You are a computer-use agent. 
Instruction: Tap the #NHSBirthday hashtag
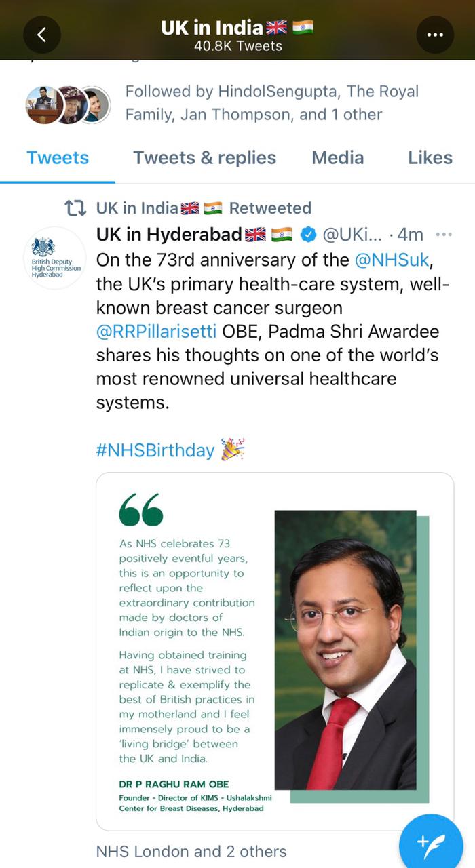155,450
